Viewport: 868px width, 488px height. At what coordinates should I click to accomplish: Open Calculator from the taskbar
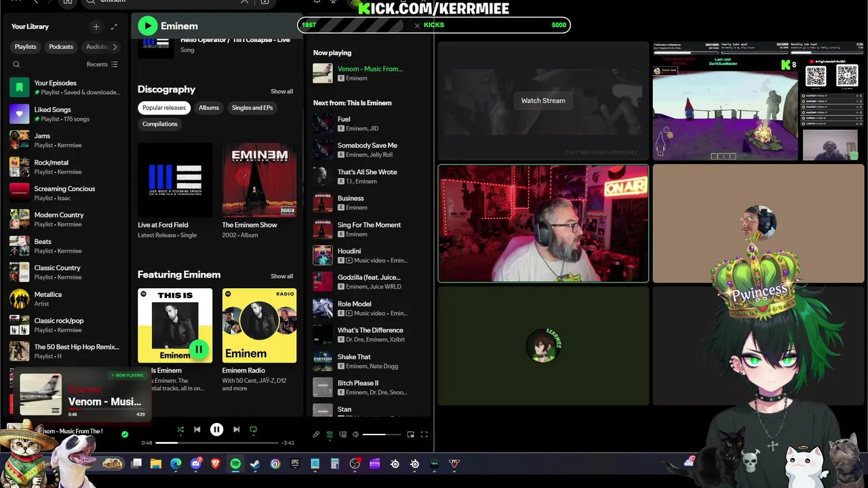[x=335, y=464]
